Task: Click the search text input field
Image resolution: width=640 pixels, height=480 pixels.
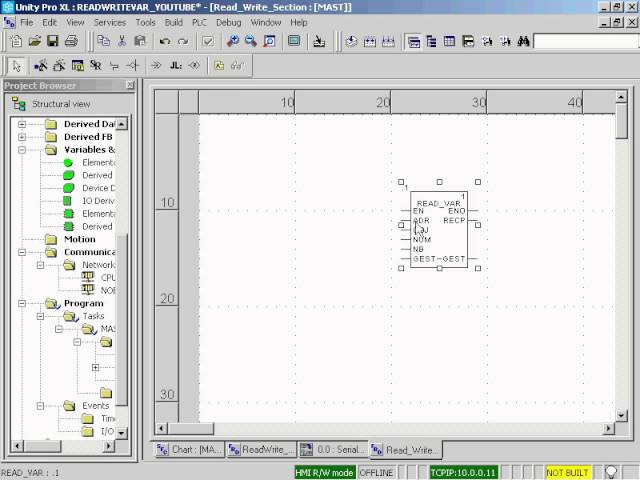Action: (586, 41)
